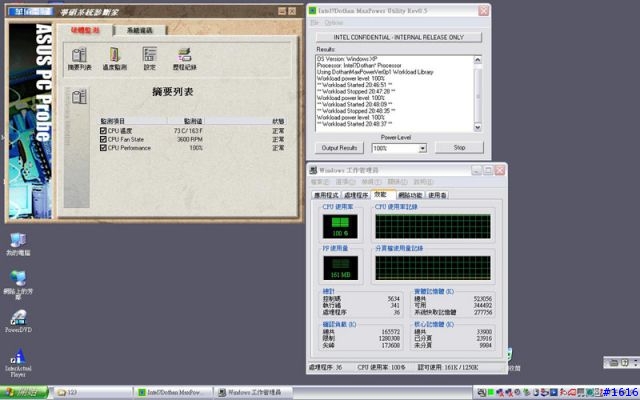Click the 認可使用: 161K / 1250K status entry
This screenshot has width=640, height=400.
click(x=448, y=367)
